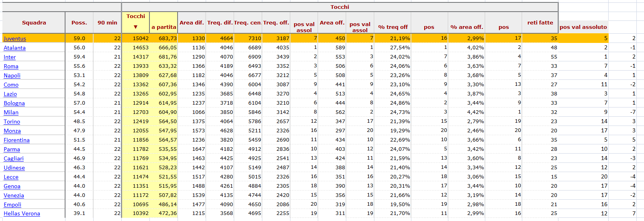Select Torino Area dif. cell 1375
This screenshot has width=644, height=221.
[x=192, y=121]
